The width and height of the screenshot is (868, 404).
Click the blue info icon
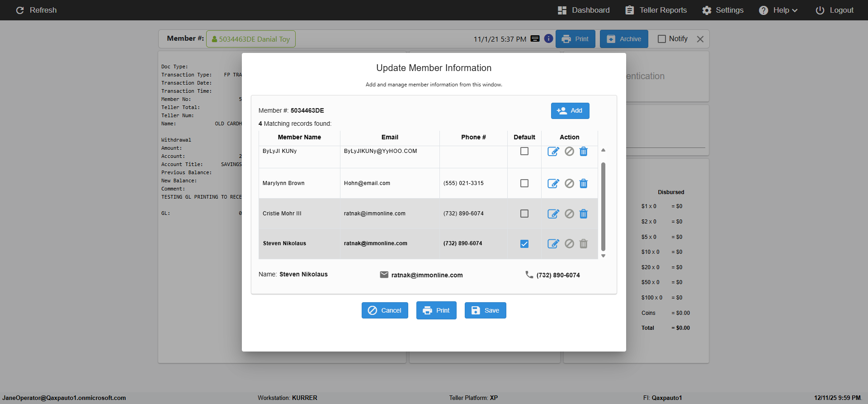[548, 38]
